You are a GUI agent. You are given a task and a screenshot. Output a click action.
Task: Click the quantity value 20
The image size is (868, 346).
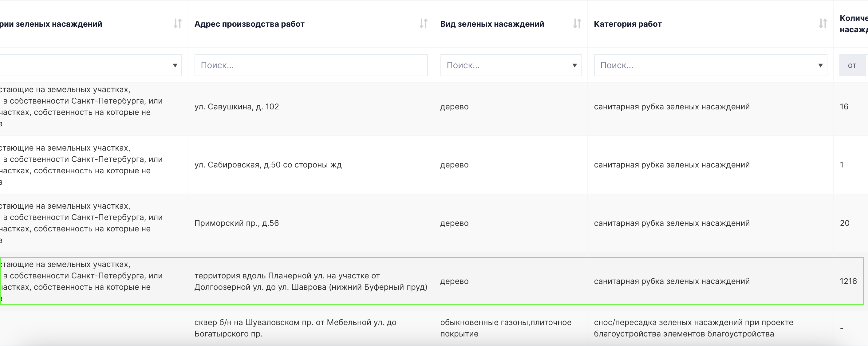point(844,223)
